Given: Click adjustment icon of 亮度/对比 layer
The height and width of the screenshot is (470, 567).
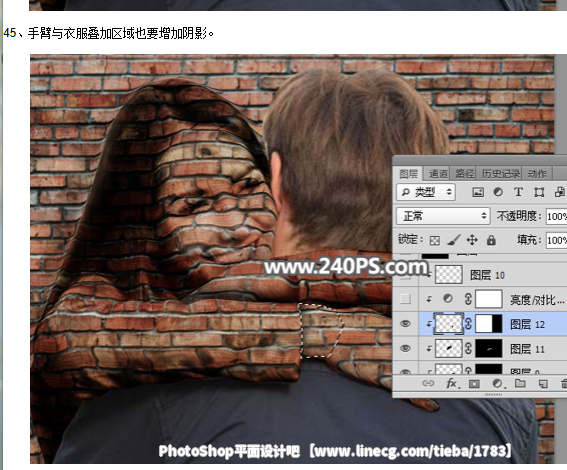Looking at the screenshot, I should [x=448, y=299].
